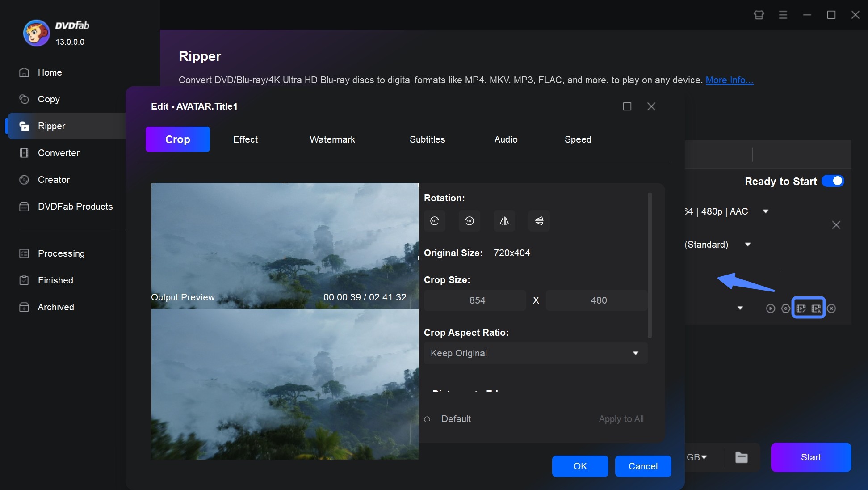The width and height of the screenshot is (868, 490).
Task: Switch to the Subtitles tab
Action: coord(427,139)
